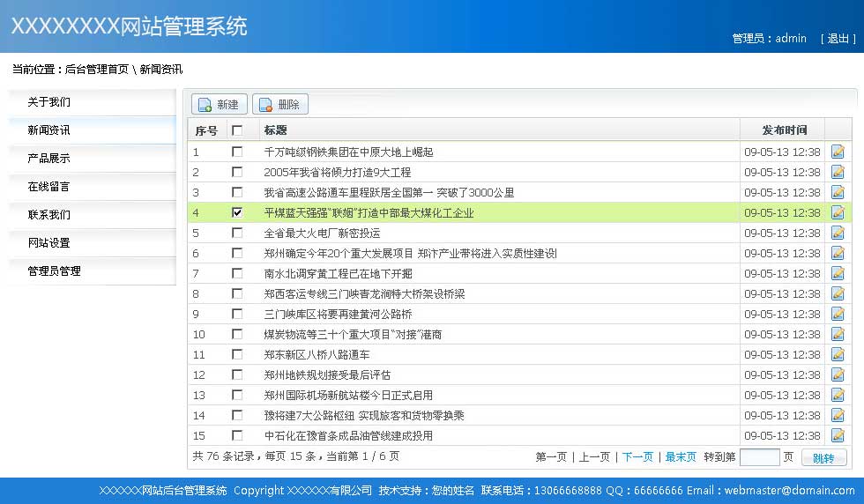Click the edit icon for row 10
The image size is (864, 504).
tap(838, 334)
